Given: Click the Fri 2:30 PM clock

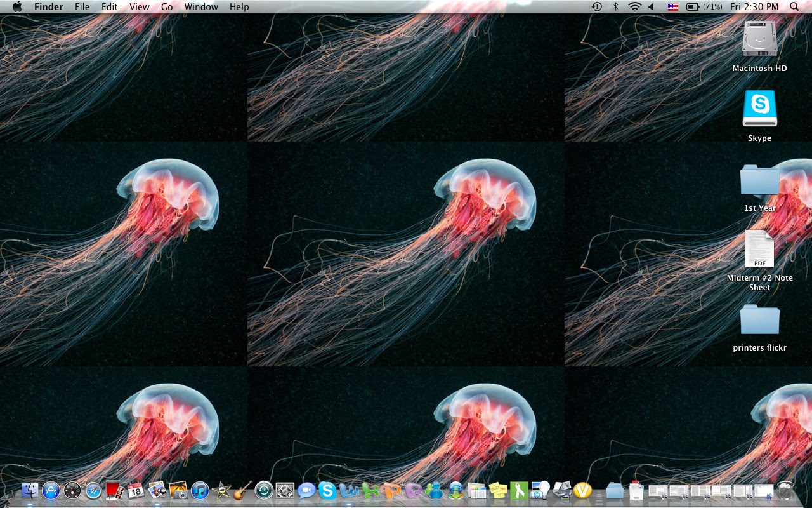Looking at the screenshot, I should pos(754,7).
